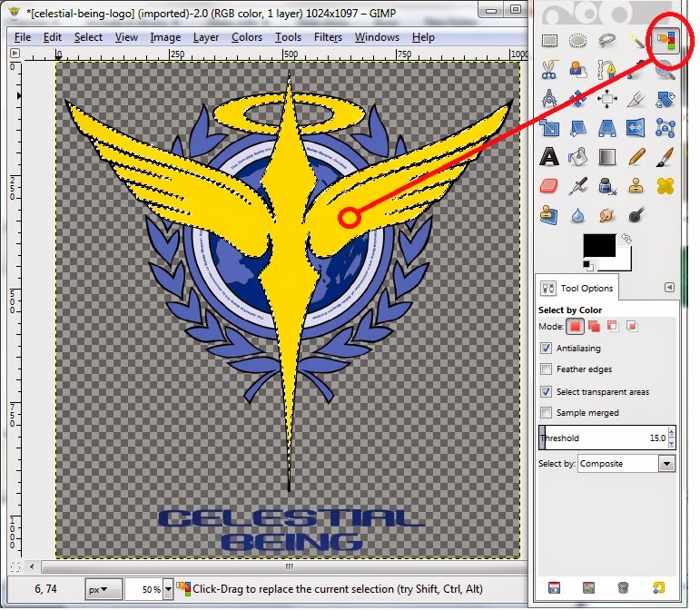Select the Blur/Sharpen droplet tool
This screenshot has height=610, width=700.
click(577, 215)
